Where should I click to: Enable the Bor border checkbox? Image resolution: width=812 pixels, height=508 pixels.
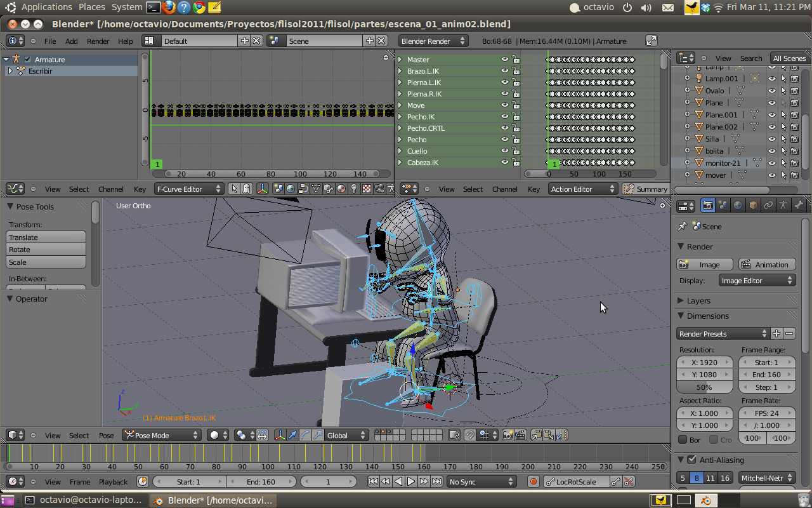683,439
